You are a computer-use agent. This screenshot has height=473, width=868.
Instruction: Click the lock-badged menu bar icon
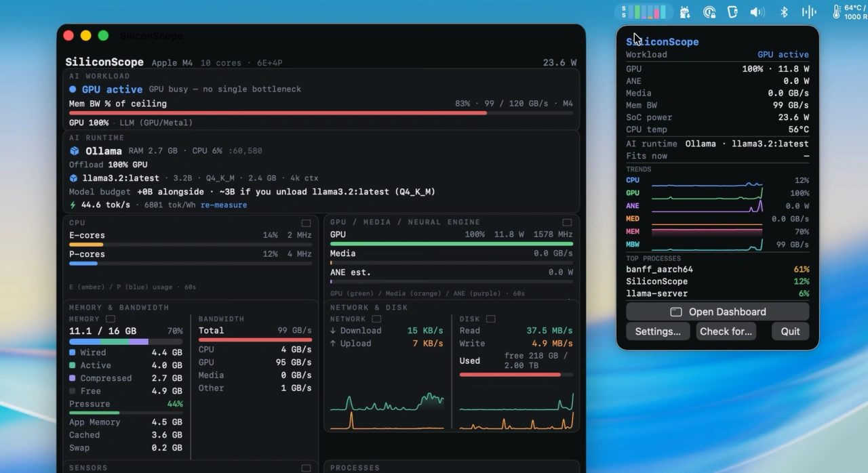(709, 12)
